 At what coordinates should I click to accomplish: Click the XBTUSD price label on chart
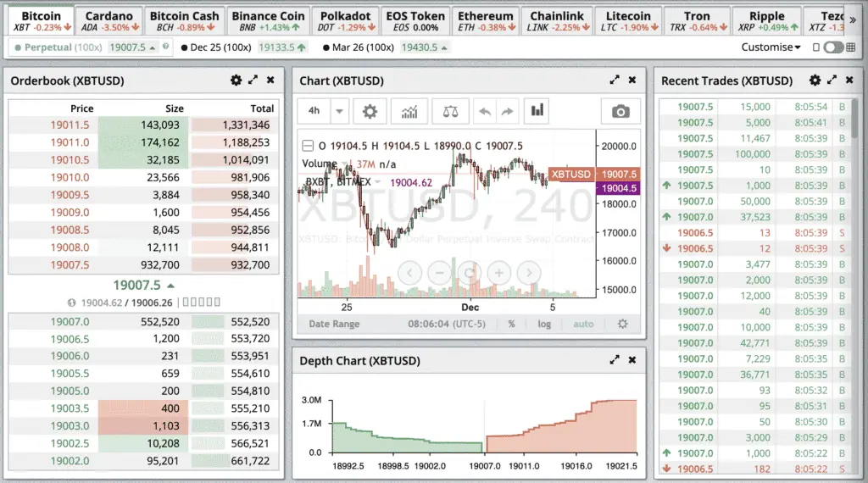[x=570, y=175]
